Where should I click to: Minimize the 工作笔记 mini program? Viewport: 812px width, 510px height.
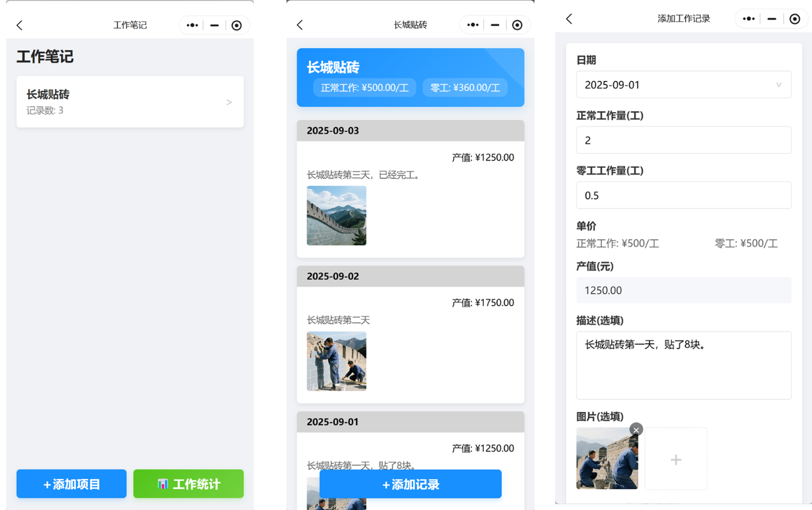215,25
